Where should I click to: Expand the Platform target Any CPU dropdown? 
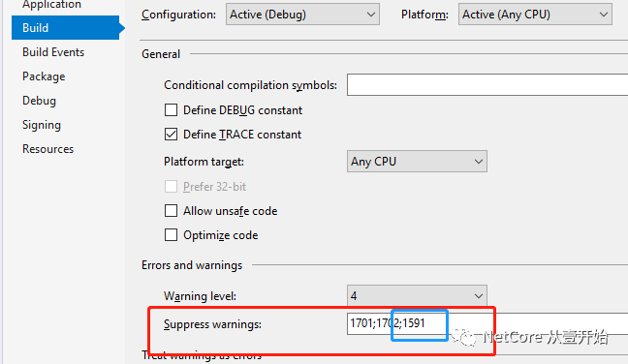point(417,162)
